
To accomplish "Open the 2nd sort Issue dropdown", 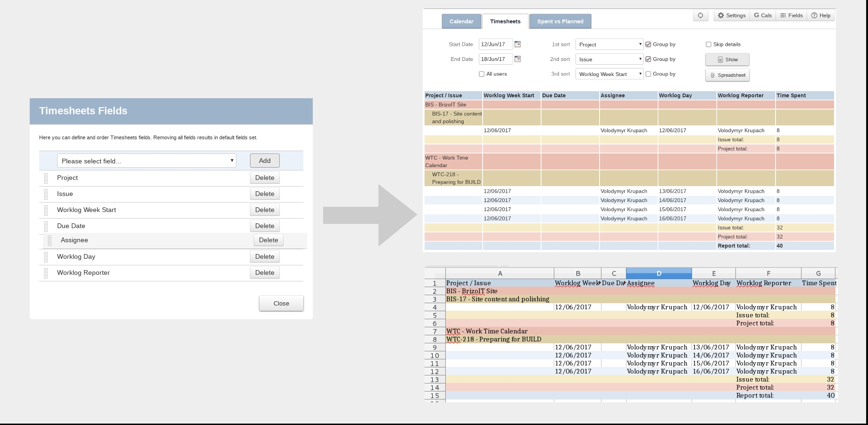I will tap(609, 59).
